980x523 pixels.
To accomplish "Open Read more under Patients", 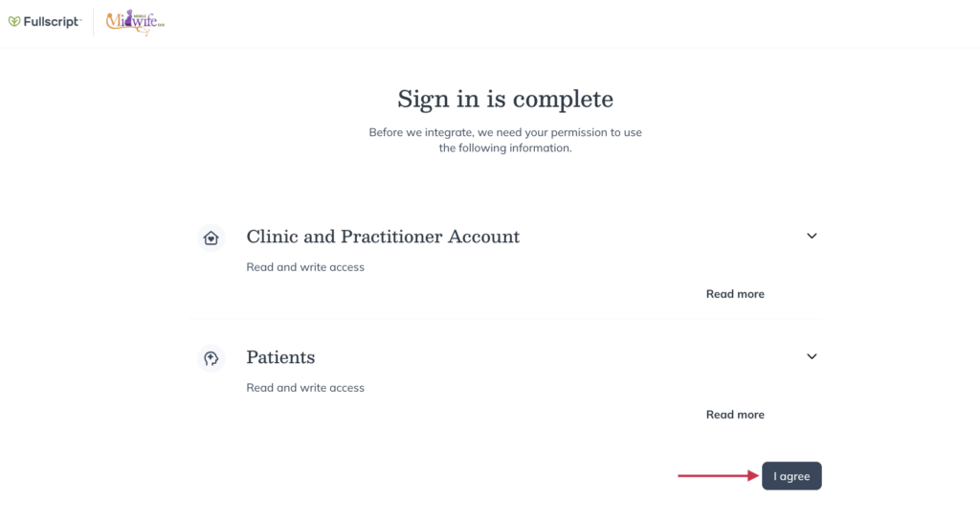I will [735, 415].
